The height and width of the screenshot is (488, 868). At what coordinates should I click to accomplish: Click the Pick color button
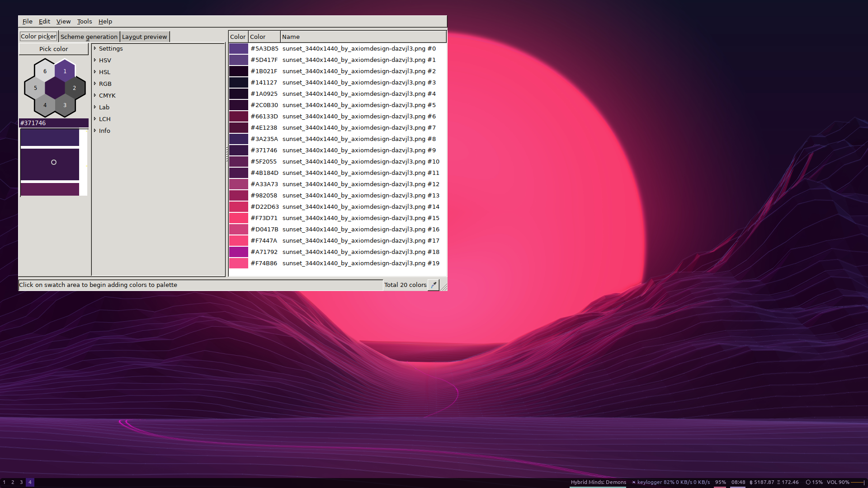pos(53,49)
